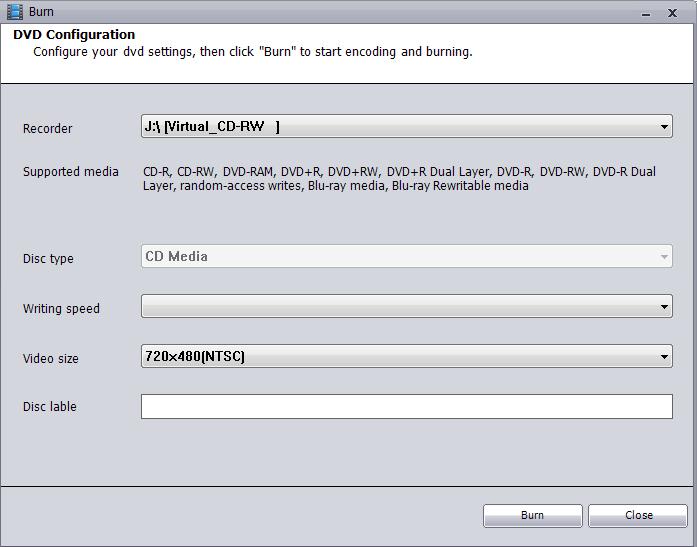Expand the Writing speed dropdown arrow
This screenshot has height=547, width=697.
664,307
